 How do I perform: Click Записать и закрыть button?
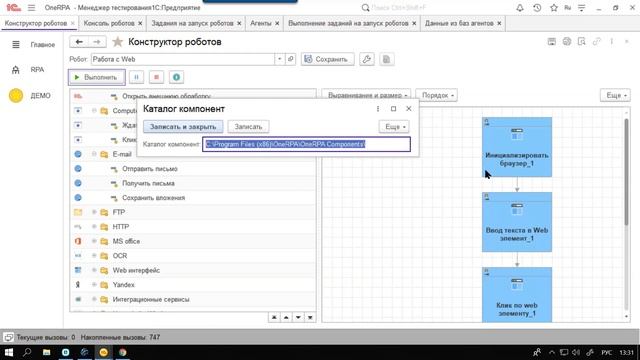[183, 127]
